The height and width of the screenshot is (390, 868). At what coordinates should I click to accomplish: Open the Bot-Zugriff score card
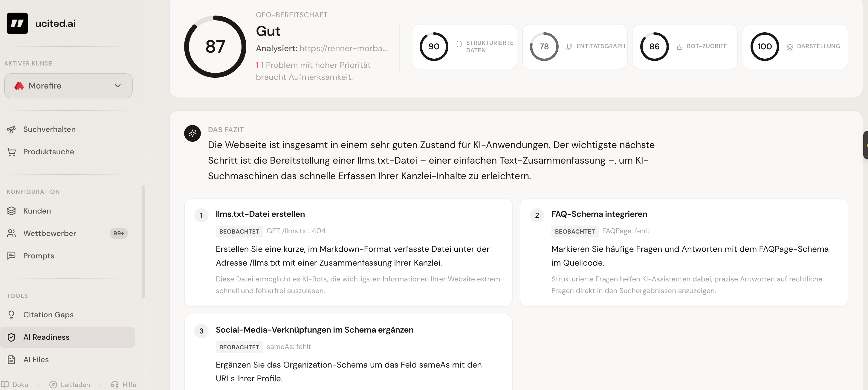click(685, 47)
